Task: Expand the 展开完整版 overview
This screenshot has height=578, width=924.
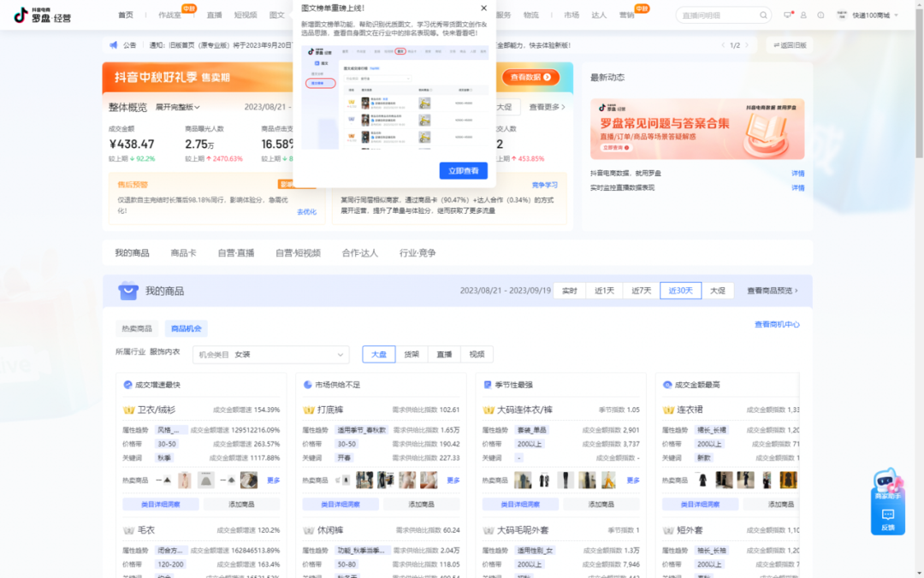Action: tap(177, 107)
